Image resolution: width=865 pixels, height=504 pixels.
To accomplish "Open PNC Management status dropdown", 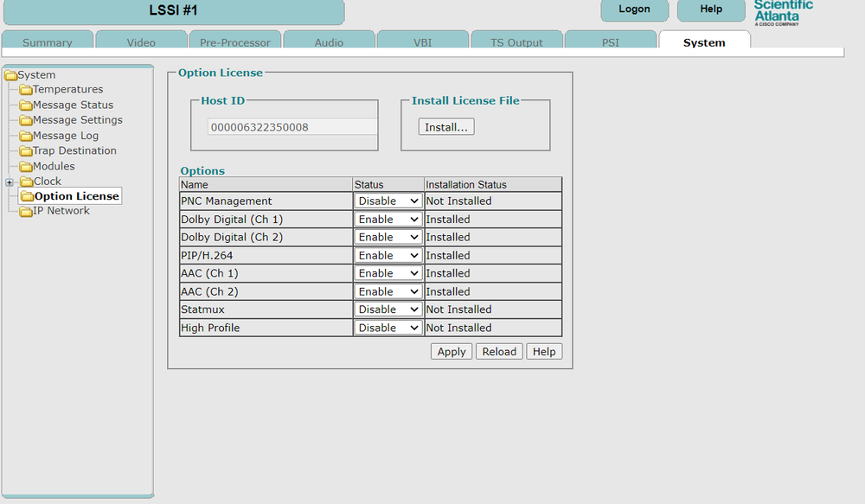I will pos(388,201).
